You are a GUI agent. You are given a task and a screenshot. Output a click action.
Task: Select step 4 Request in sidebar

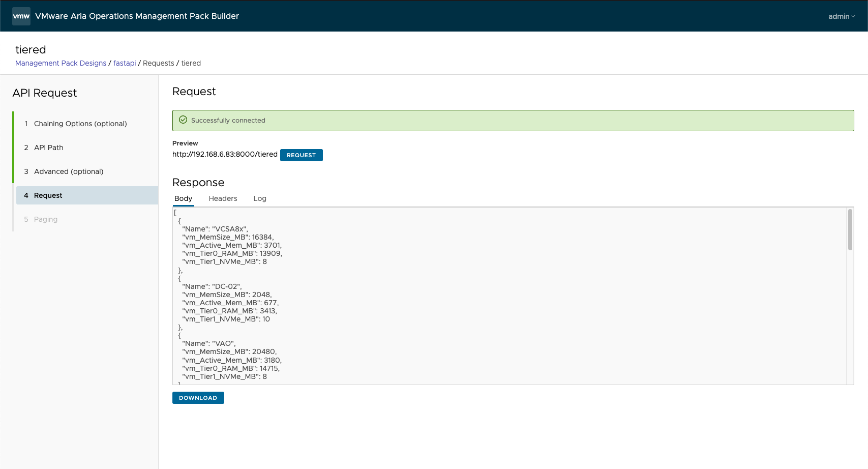tap(48, 195)
